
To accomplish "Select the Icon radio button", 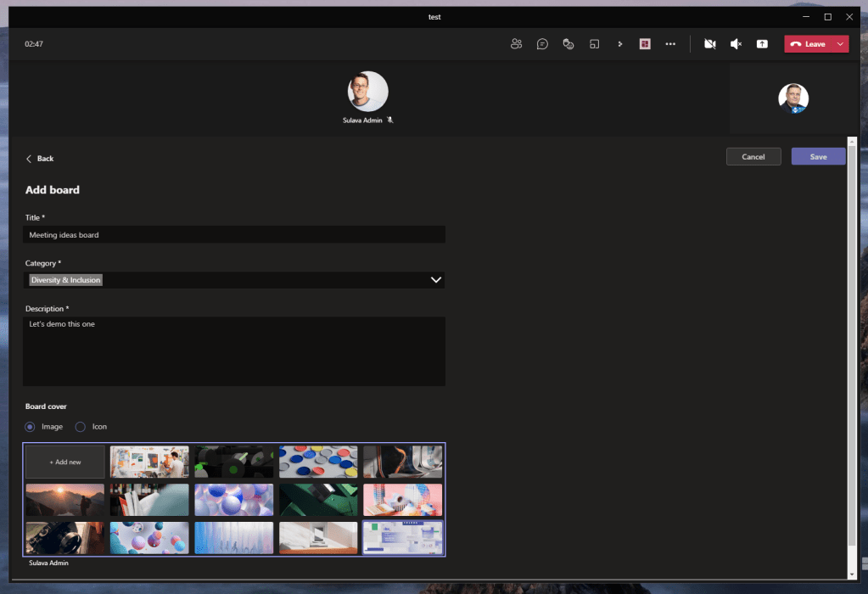I will coord(81,427).
